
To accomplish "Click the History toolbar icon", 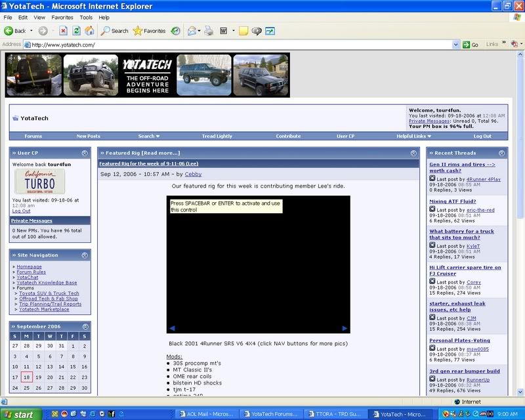I will (176, 31).
